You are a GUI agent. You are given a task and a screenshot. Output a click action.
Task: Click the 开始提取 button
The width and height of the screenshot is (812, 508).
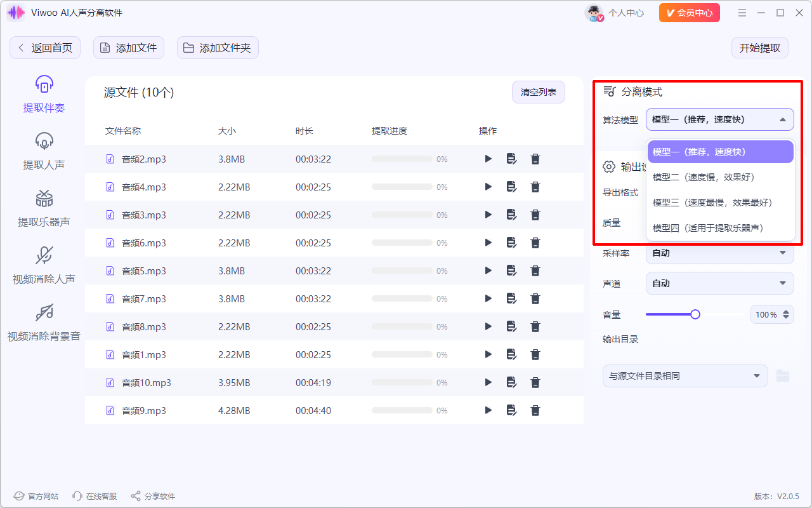[760, 48]
